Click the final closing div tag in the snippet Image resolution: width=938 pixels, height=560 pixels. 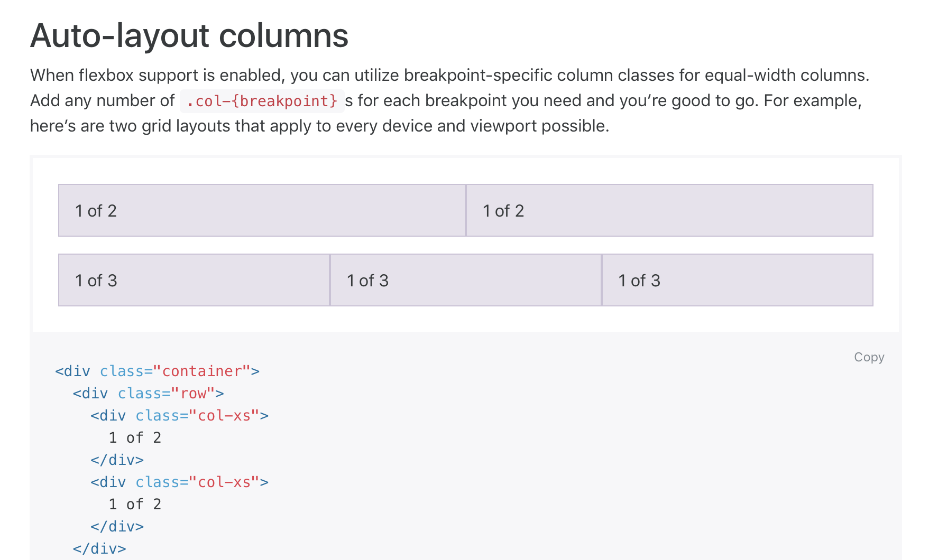click(x=98, y=548)
